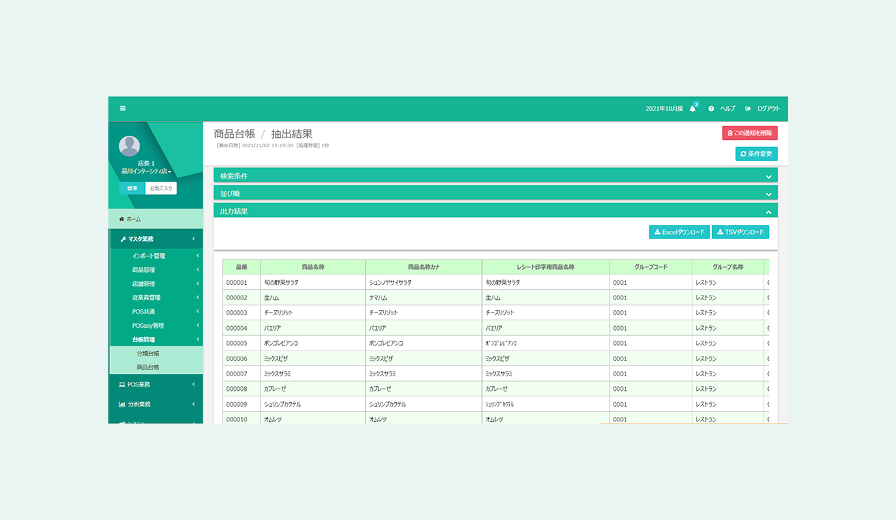This screenshot has width=896, height=520.
Task: Open the 品川インターシティ店 store dropdown
Action: pyautogui.click(x=146, y=172)
